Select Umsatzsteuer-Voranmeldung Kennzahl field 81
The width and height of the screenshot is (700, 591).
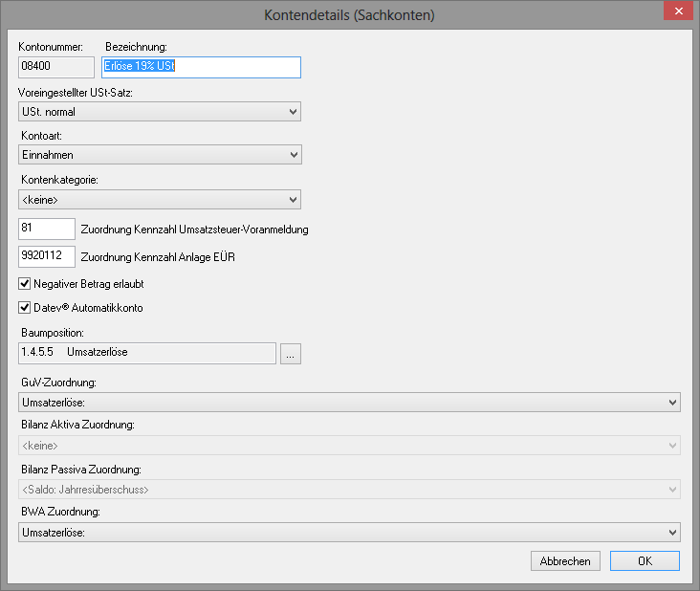[x=47, y=229]
